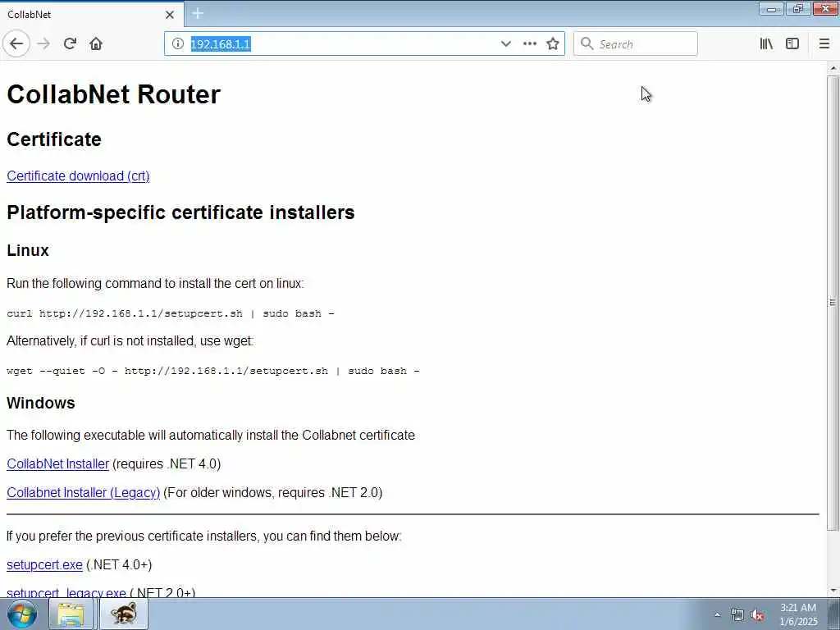Click the page scrollbar up arrow

pos(833,69)
